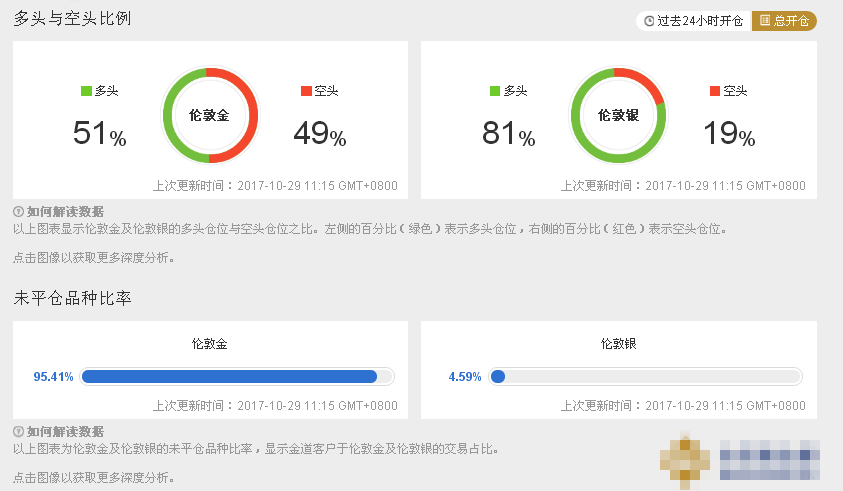Open the 伦敦金 long-short donut chart

210,115
